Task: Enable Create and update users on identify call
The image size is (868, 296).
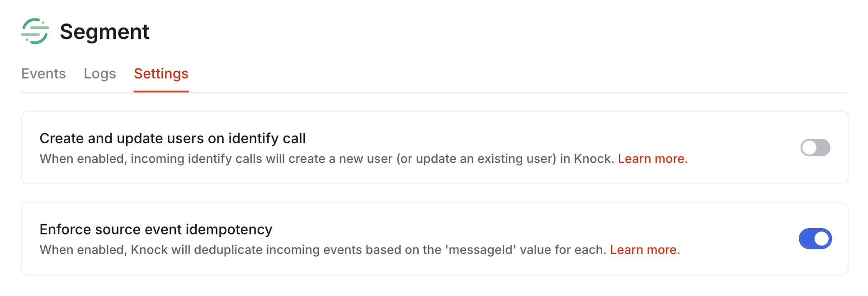Action: click(815, 147)
